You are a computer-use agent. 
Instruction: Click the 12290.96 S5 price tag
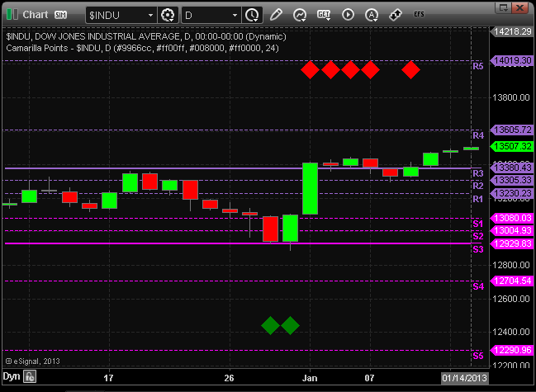pos(512,351)
